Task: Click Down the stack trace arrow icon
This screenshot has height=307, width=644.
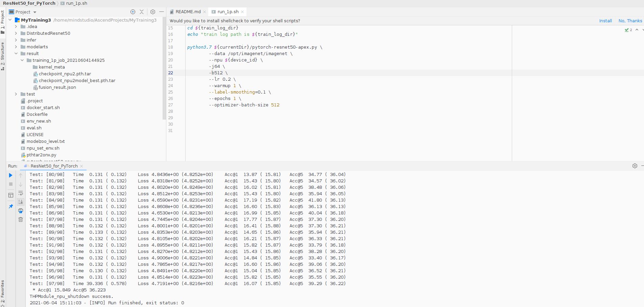Action: click(21, 184)
